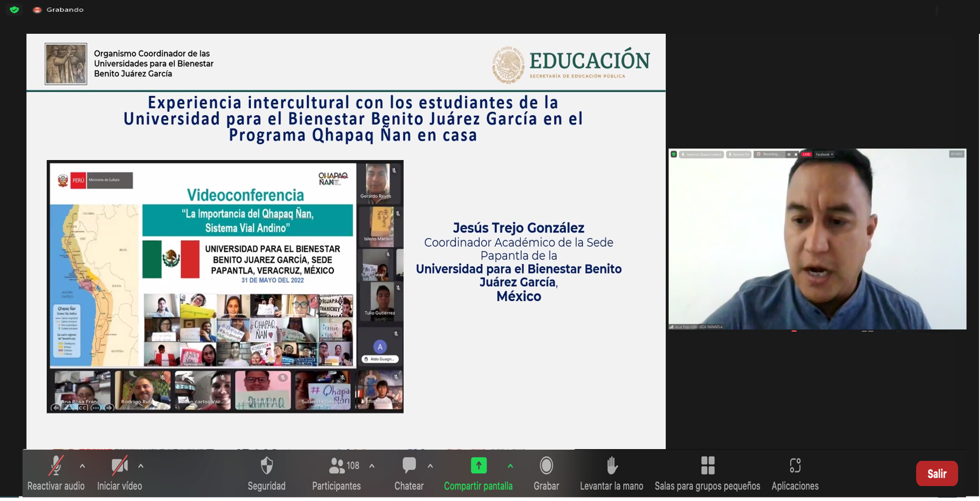This screenshot has height=501, width=980.
Task: Click the LIVE badge in speaker video
Action: 807,154
